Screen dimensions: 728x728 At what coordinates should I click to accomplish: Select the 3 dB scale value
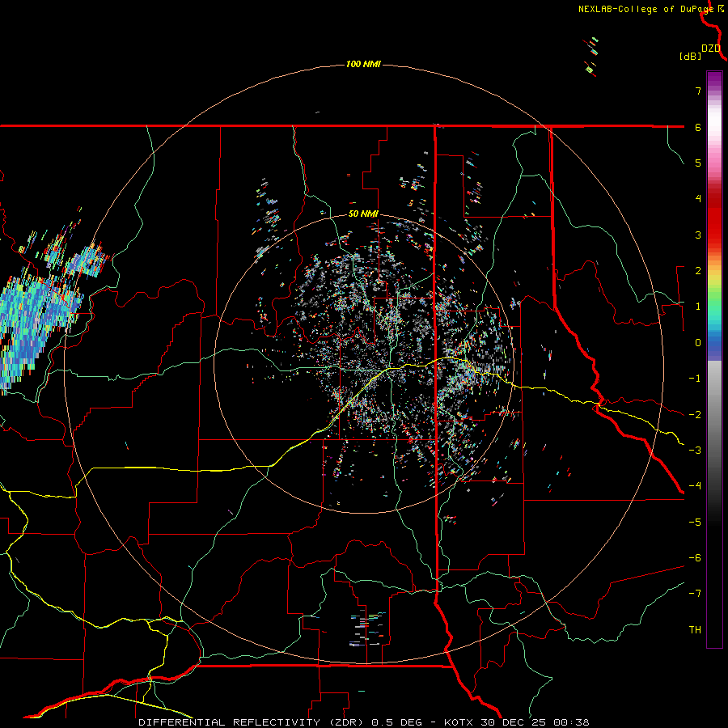[x=698, y=235]
